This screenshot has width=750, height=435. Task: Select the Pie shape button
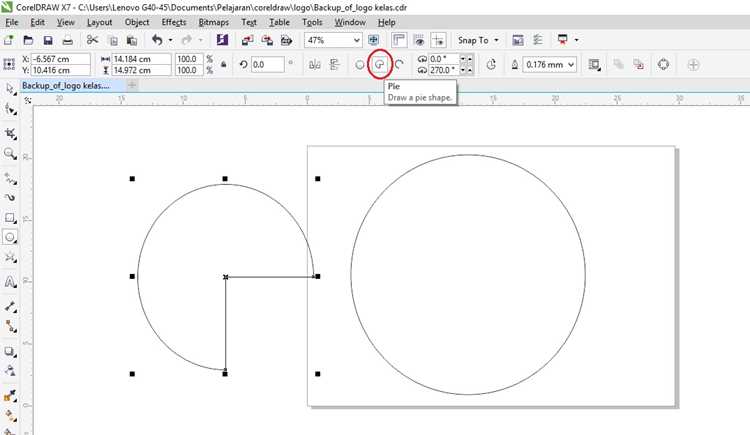[x=380, y=64]
